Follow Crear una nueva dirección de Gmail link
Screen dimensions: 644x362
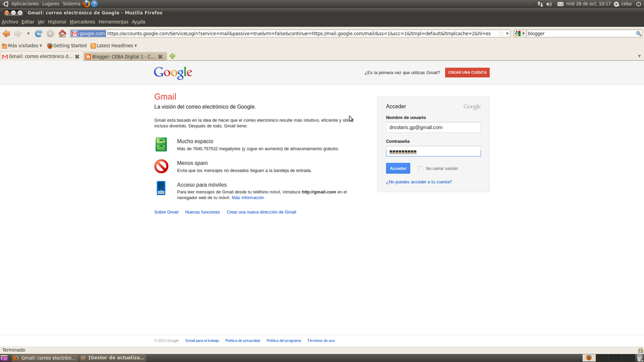coord(261,212)
